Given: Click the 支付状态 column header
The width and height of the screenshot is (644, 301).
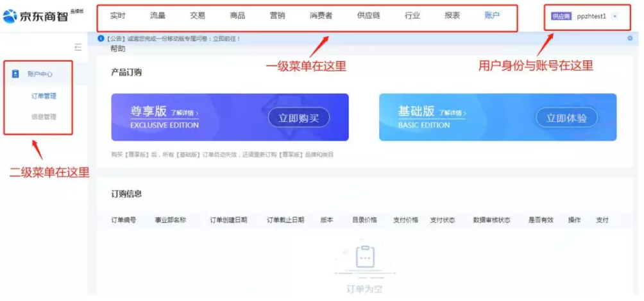Looking at the screenshot, I should click(443, 220).
